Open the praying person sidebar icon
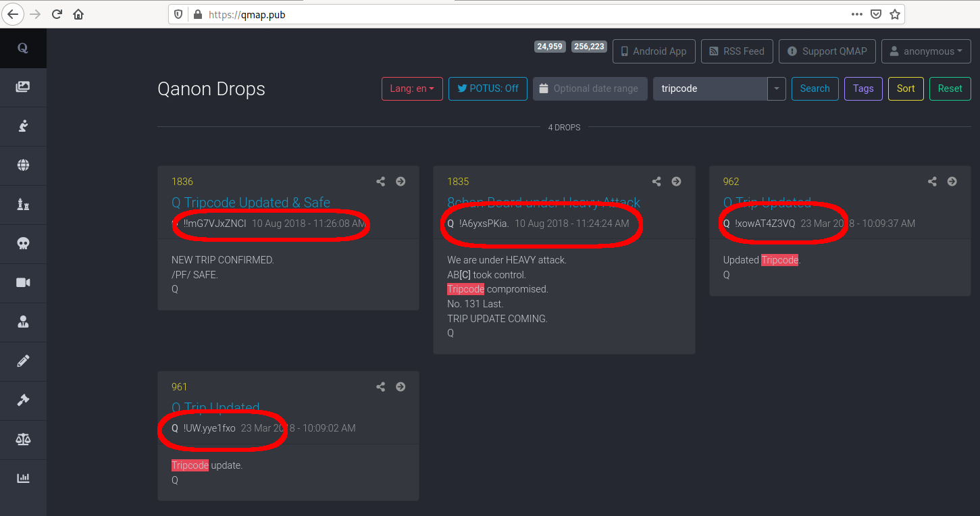 pos(23,126)
